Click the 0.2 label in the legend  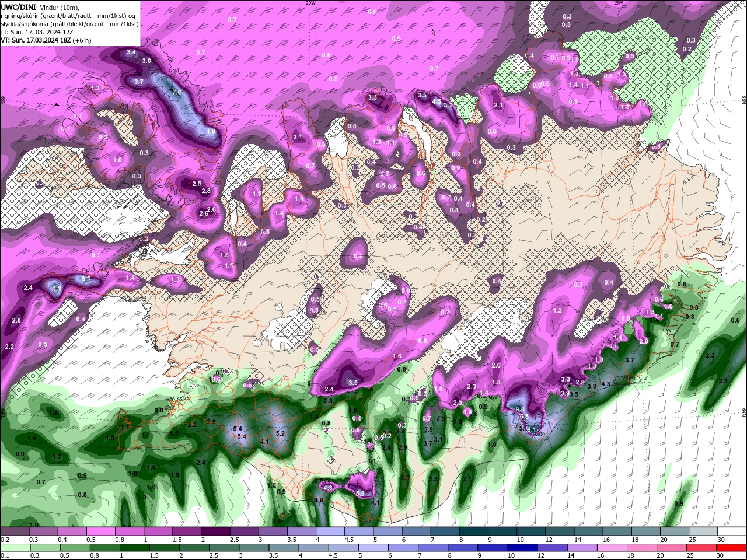pyautogui.click(x=5, y=540)
